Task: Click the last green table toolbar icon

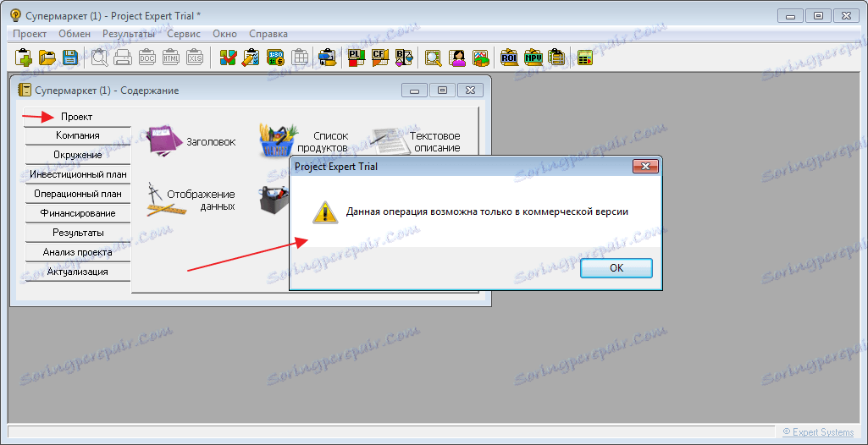Action: 584,57
